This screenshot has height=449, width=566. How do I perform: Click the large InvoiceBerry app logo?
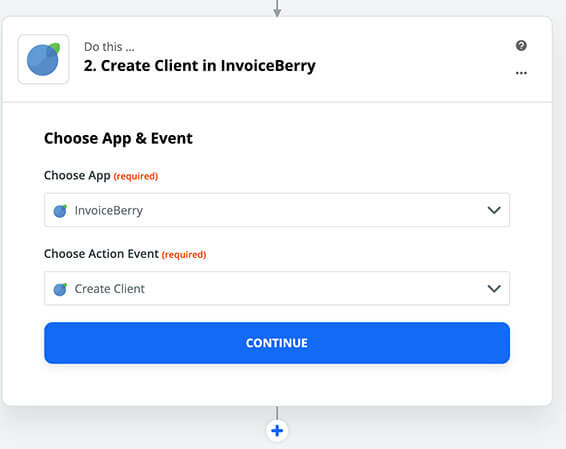coord(43,59)
